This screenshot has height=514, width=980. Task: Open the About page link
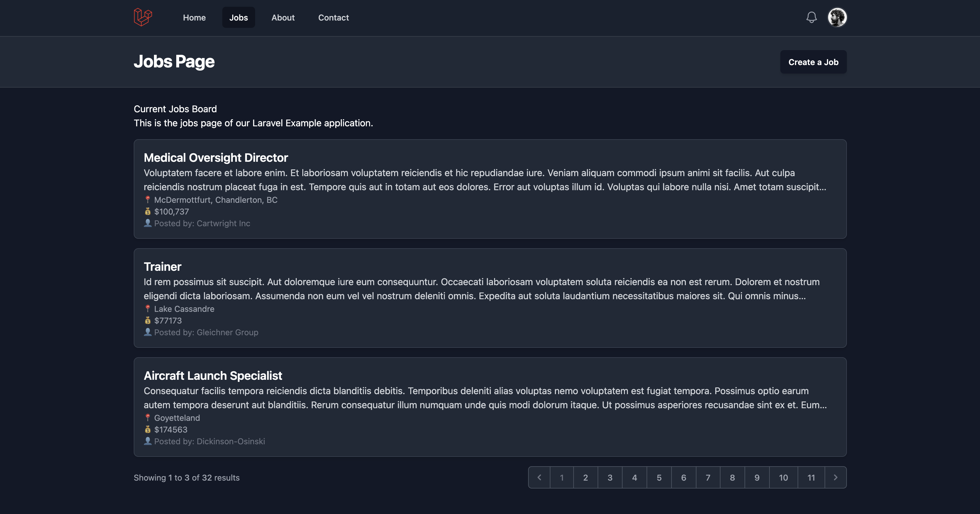click(x=283, y=18)
